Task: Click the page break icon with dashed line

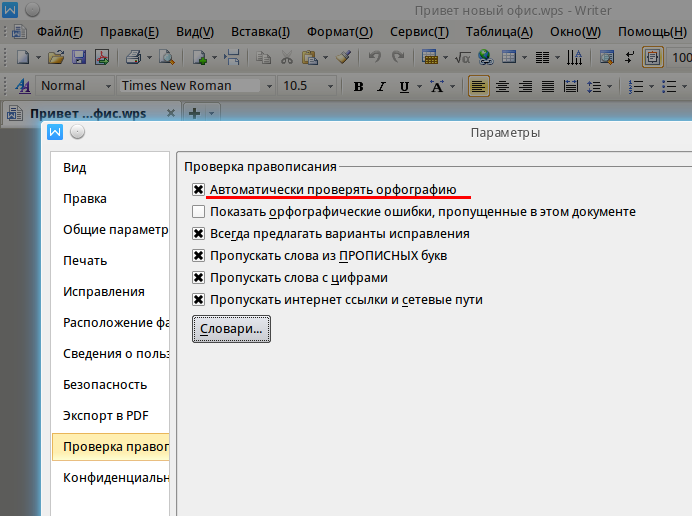Action: tap(231, 57)
